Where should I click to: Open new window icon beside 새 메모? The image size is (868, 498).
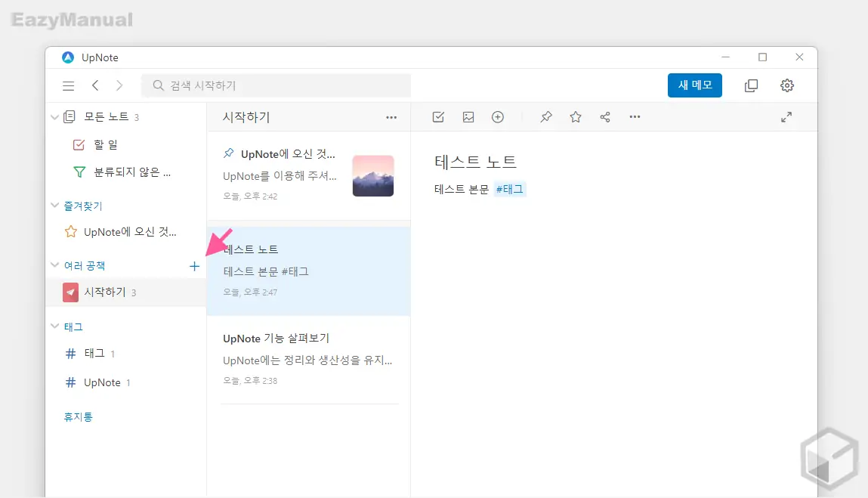(751, 85)
